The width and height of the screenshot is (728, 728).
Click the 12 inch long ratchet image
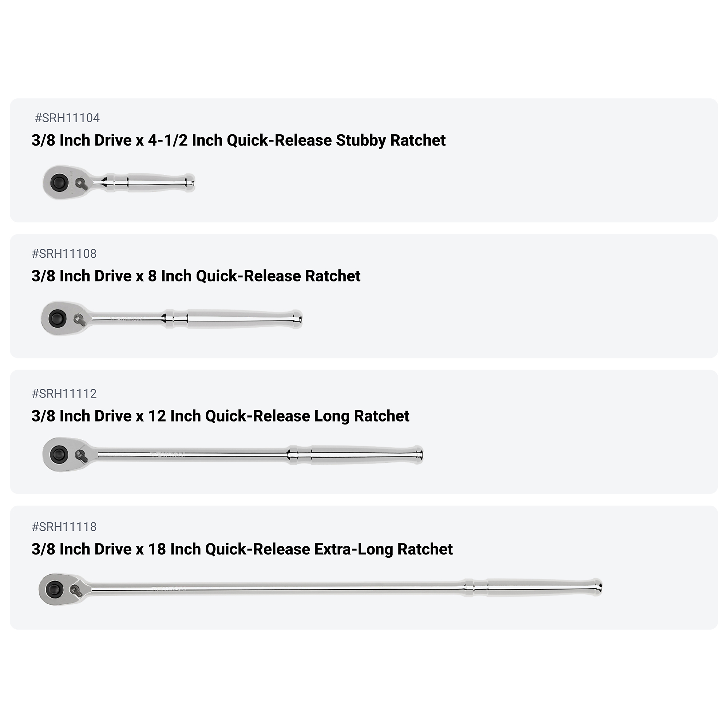(233, 454)
